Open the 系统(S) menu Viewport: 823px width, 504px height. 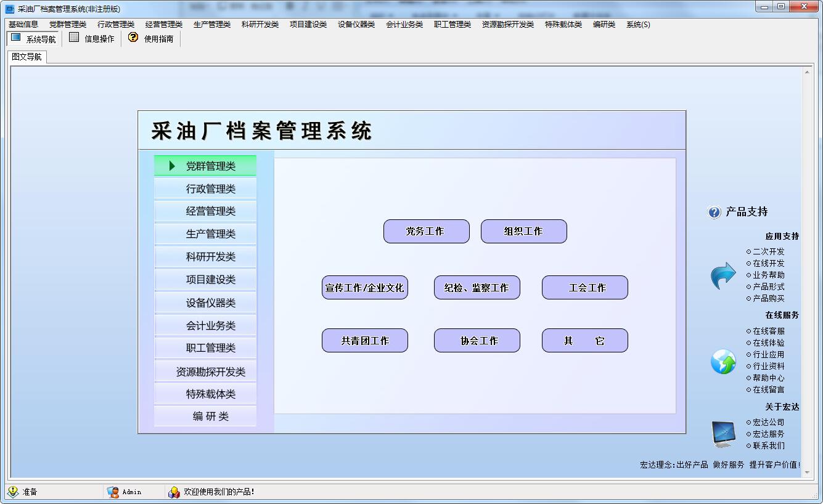click(x=638, y=25)
